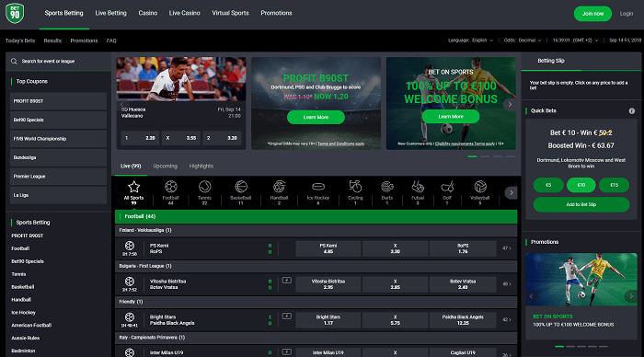Filter live events by Football icon
Screen dimensions: 644x357
(x=170, y=187)
